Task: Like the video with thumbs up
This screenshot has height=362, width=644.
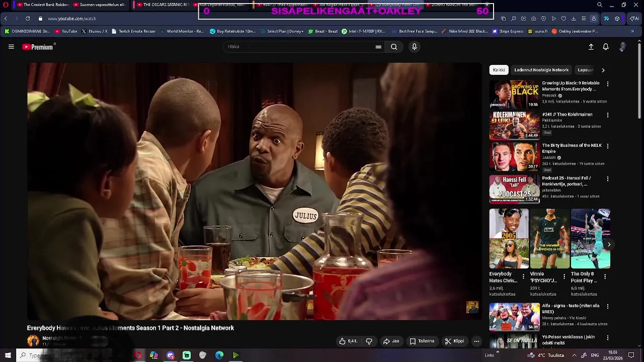Action: coord(348,341)
